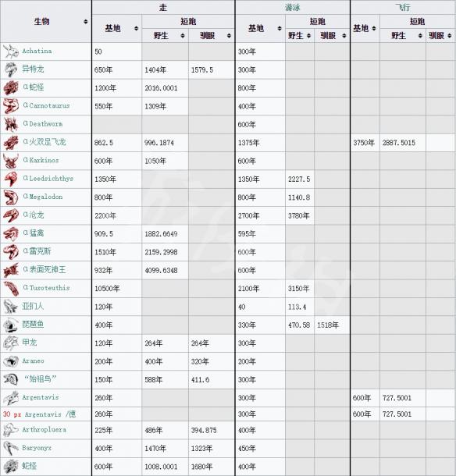The width and height of the screenshot is (456, 476).
Task: Open the Arthropluera creature link
Action: pyautogui.click(x=44, y=429)
